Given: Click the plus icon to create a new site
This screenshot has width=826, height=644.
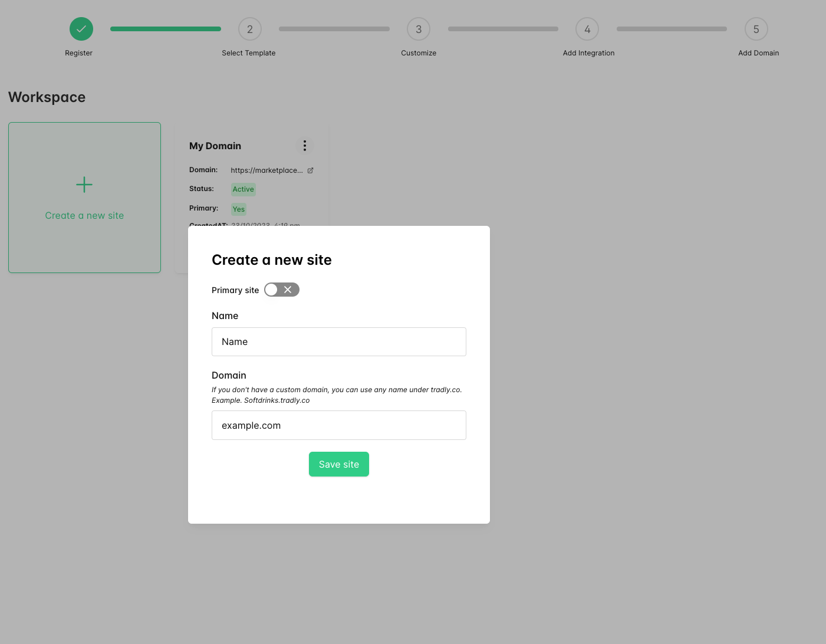Looking at the screenshot, I should pos(84,185).
